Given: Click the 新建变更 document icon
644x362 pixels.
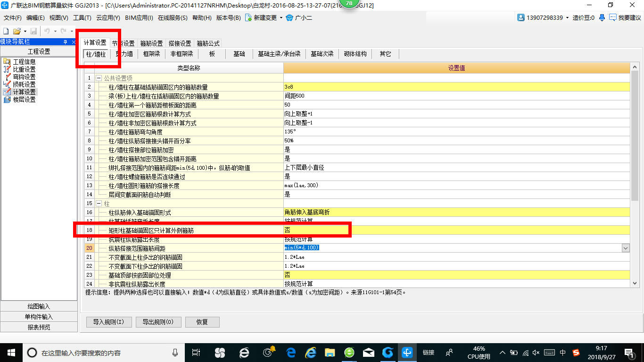Looking at the screenshot, I should [x=248, y=18].
